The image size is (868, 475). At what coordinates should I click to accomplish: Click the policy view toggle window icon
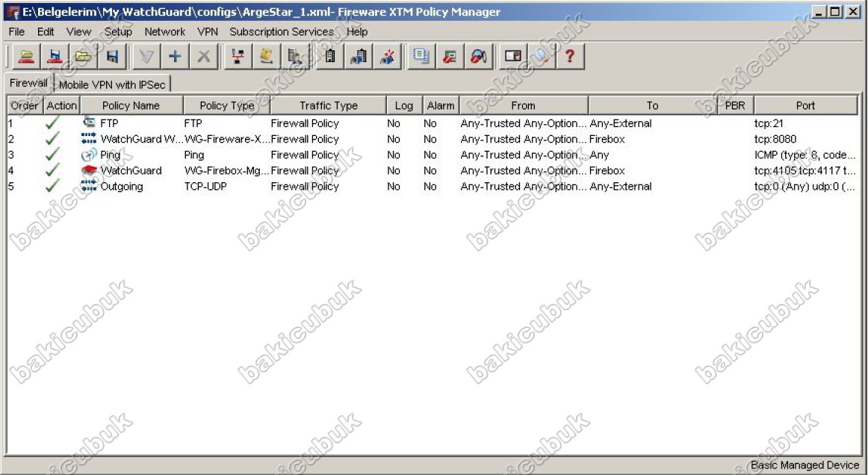point(513,56)
